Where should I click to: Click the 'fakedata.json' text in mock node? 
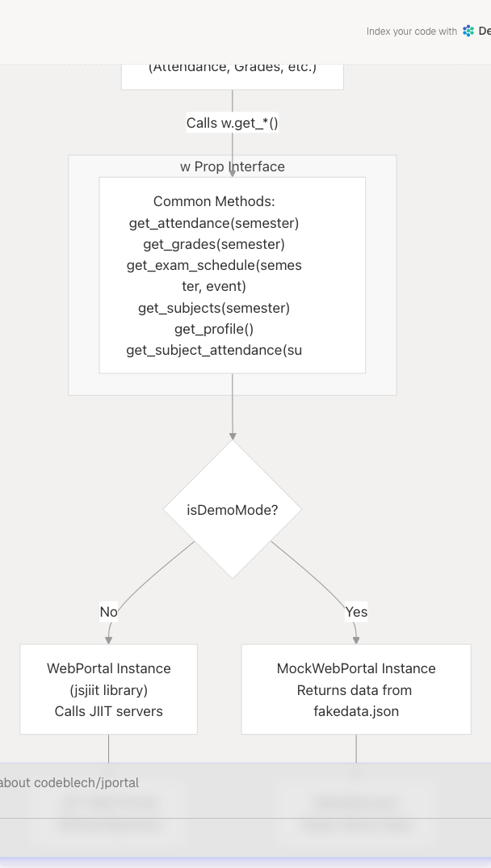pos(356,711)
